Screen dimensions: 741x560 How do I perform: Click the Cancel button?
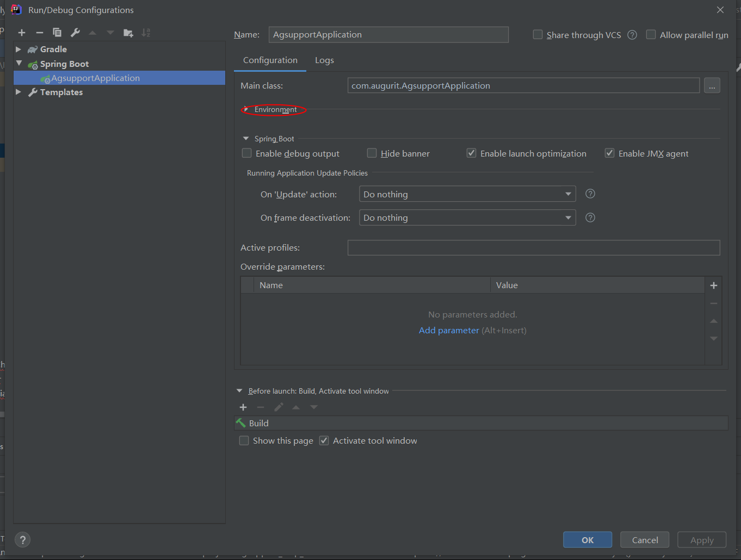645,540
